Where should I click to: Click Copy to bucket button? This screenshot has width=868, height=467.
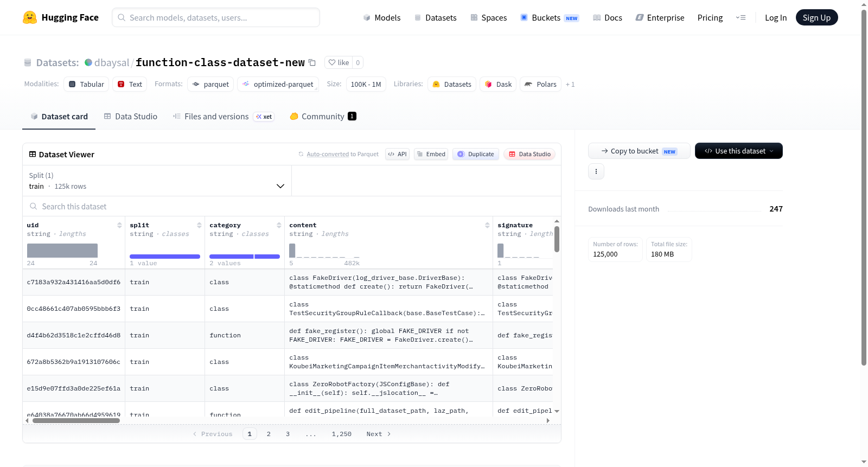pyautogui.click(x=639, y=151)
